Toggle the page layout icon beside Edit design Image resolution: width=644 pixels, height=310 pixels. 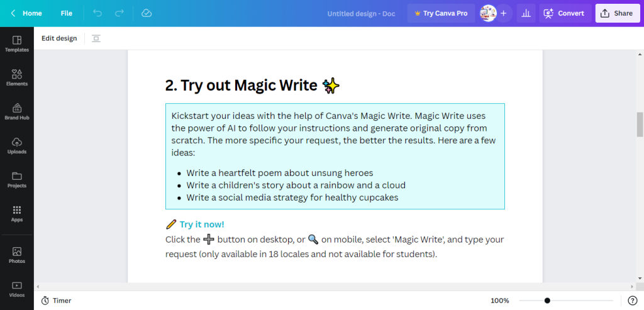(x=96, y=38)
